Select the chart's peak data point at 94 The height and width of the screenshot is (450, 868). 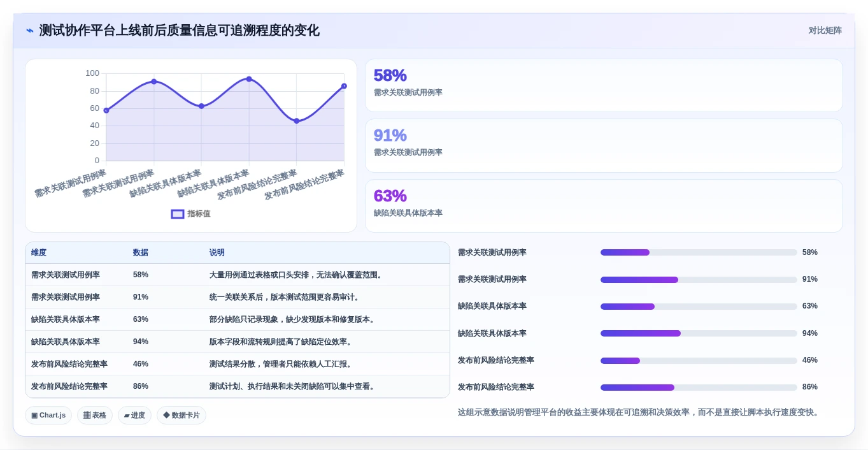[x=249, y=79]
